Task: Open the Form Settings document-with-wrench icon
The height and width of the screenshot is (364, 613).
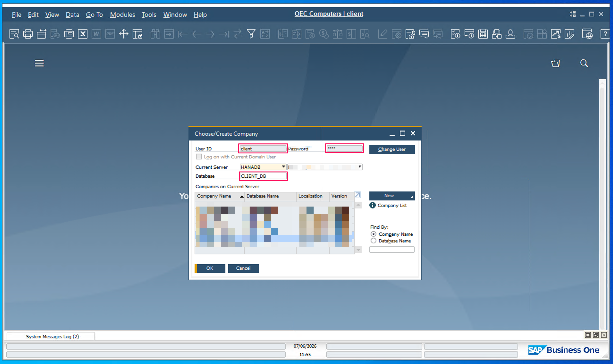Action: click(x=410, y=34)
